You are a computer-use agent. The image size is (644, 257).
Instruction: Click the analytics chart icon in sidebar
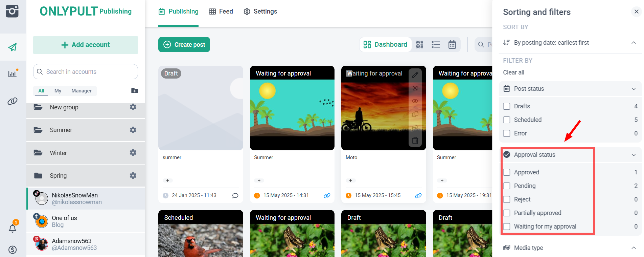pyautogui.click(x=13, y=74)
